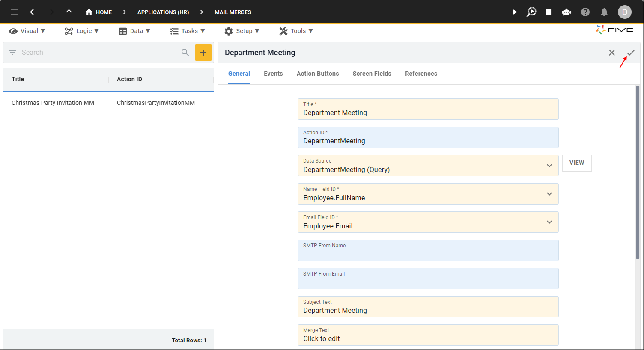The width and height of the screenshot is (644, 350).
Task: Sort by the Title column header
Action: (18, 79)
